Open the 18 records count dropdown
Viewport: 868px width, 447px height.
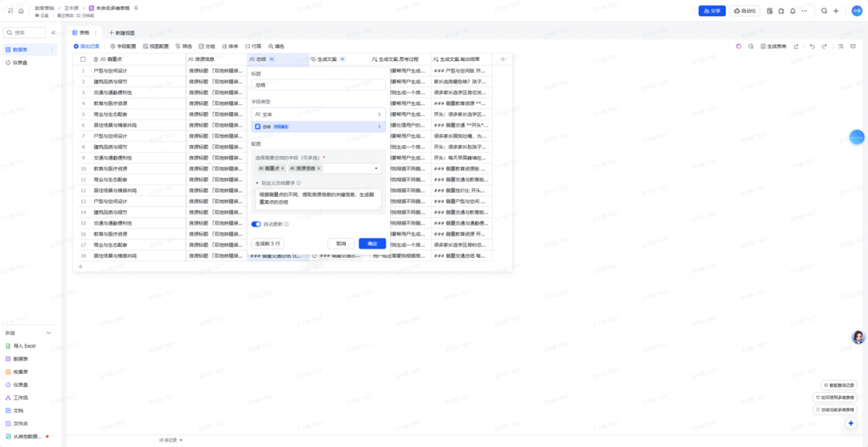click(x=170, y=440)
